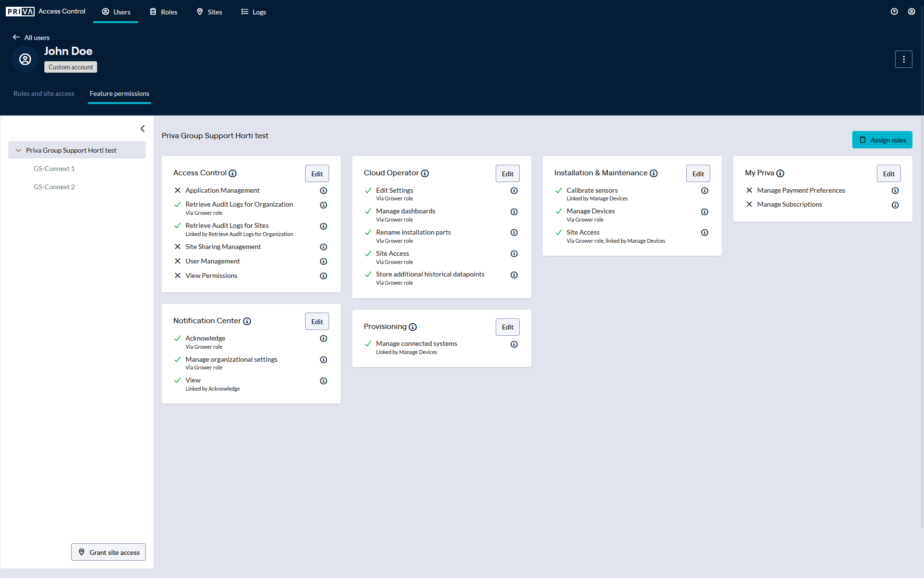Open the help icon in top bar
924x578 pixels.
894,12
